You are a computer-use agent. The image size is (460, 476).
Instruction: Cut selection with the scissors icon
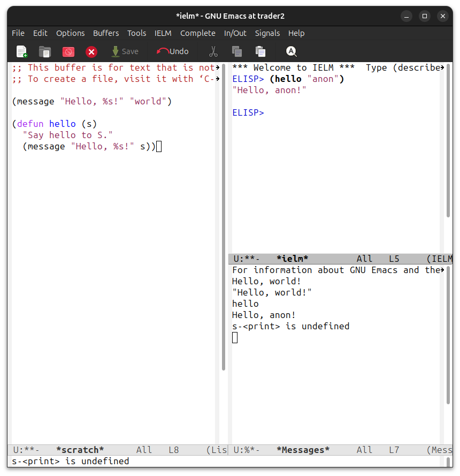(x=213, y=51)
